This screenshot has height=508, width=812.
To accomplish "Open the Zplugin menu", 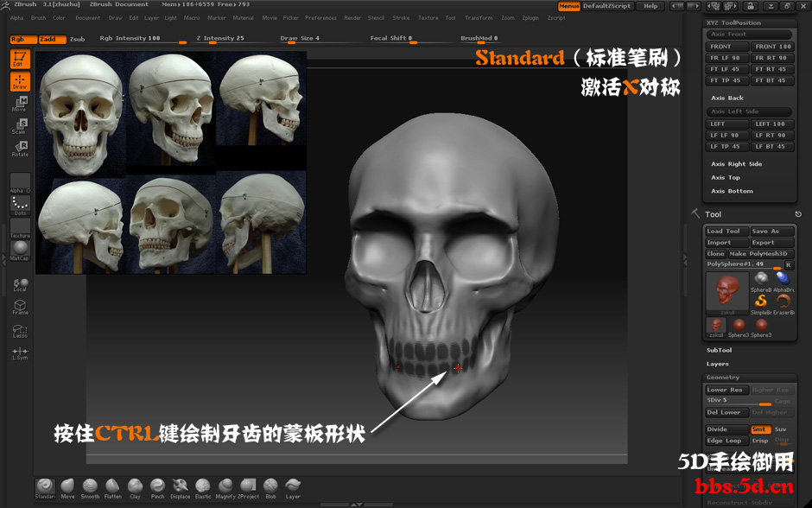I will click(x=530, y=17).
